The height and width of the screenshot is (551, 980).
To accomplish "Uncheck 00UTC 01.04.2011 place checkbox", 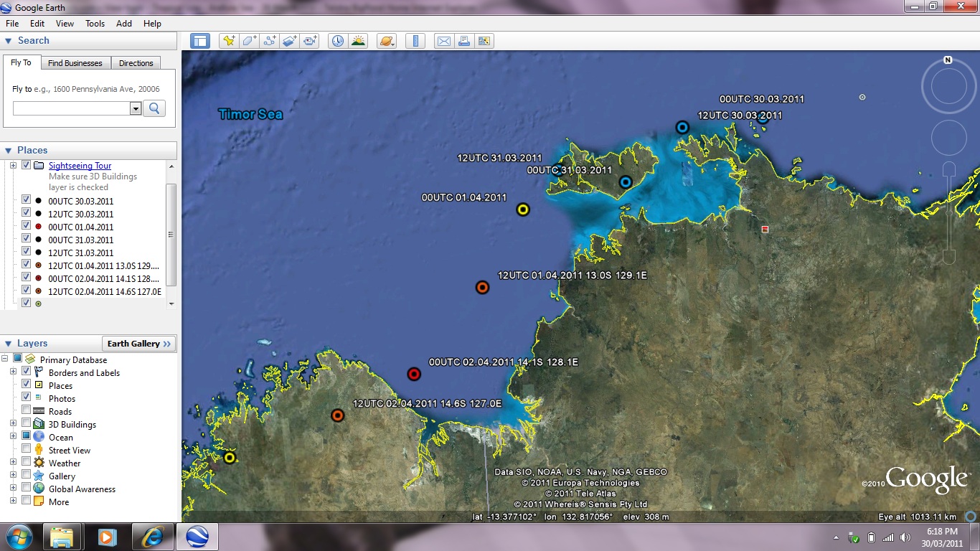I will (x=27, y=226).
